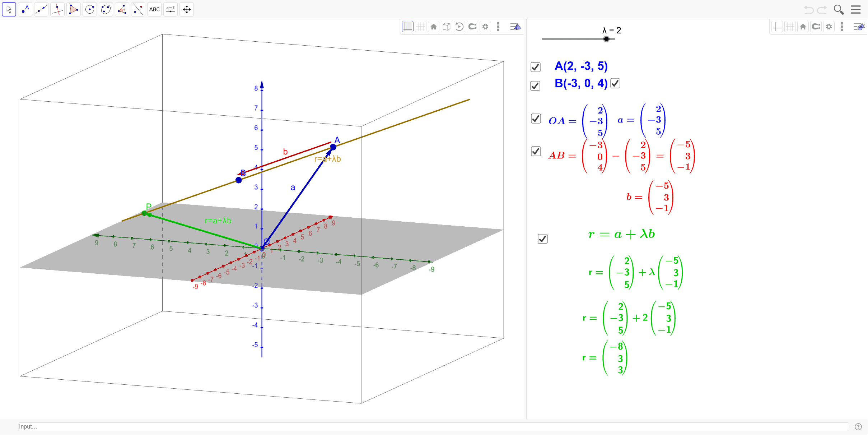Toggle the r = a + λb checkbox
868x435 pixels.
click(542, 239)
